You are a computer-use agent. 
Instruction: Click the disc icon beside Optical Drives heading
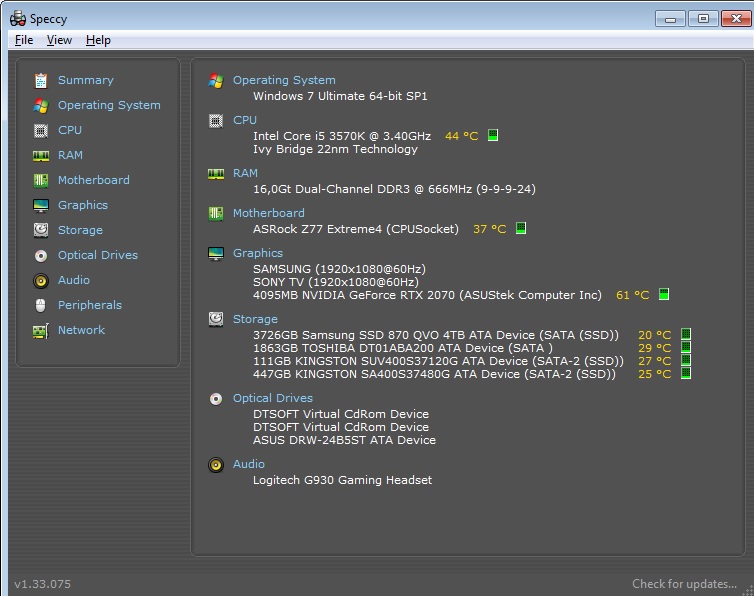click(216, 398)
